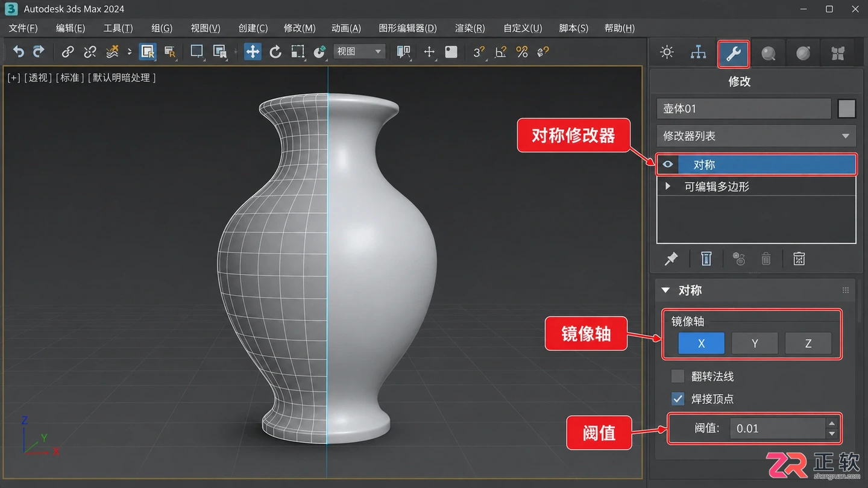This screenshot has height=488, width=868.
Task: Pin the modifier stack
Action: [x=671, y=259]
